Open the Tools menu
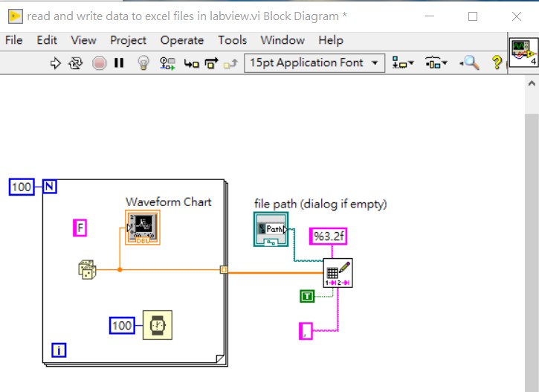The image size is (539, 392). [232, 40]
